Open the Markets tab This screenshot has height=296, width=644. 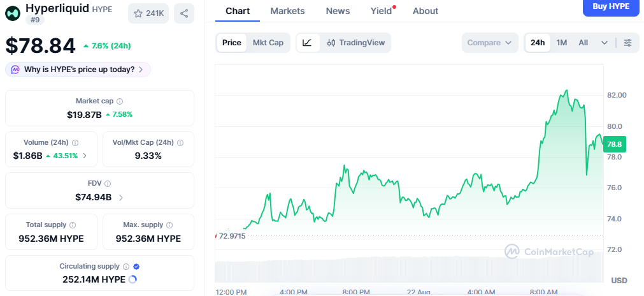click(x=287, y=11)
